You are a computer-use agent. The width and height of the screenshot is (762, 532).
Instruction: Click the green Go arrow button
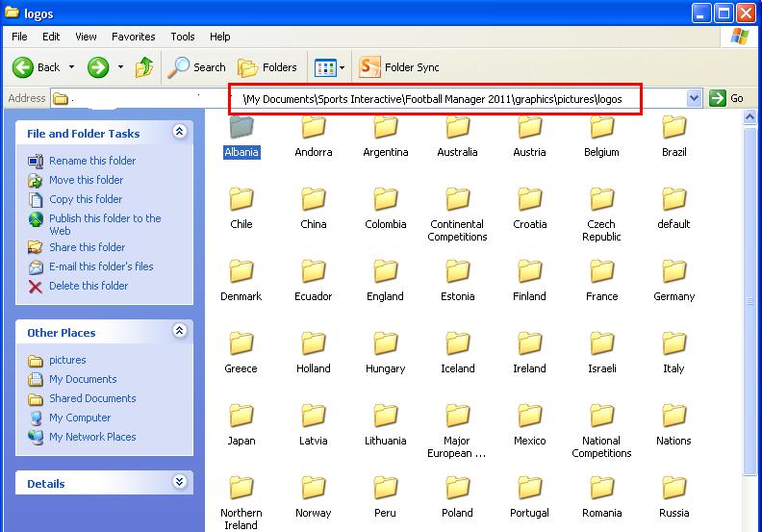point(718,98)
